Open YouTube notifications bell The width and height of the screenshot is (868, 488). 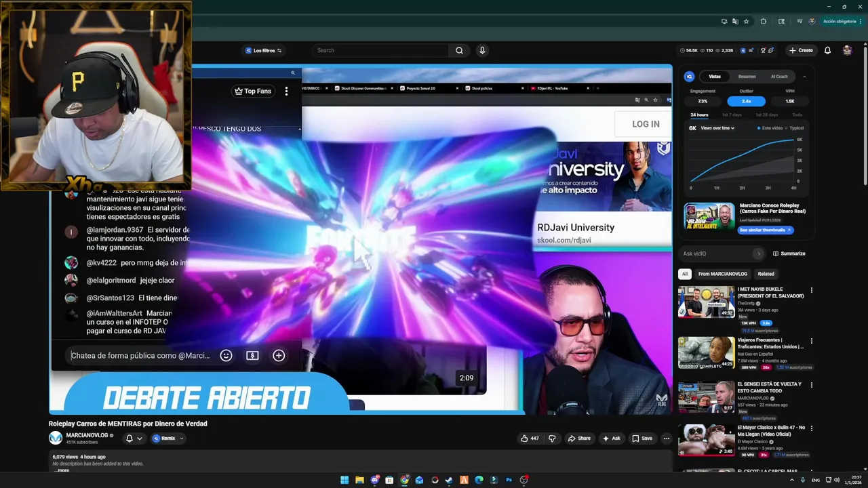point(827,50)
